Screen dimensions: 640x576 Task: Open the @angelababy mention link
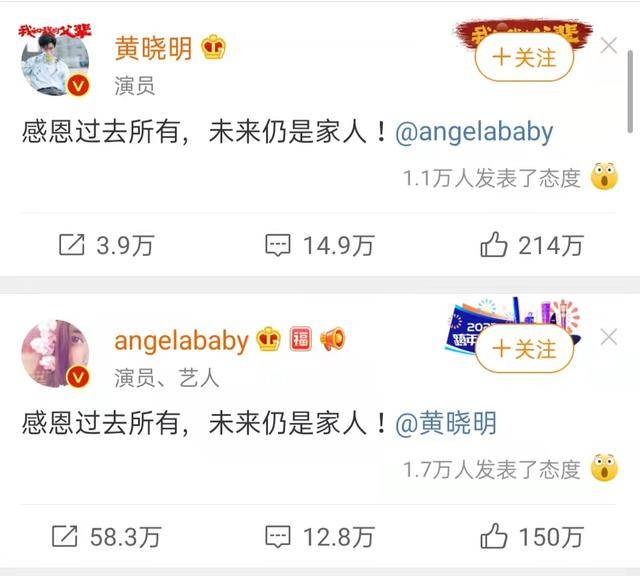474,133
